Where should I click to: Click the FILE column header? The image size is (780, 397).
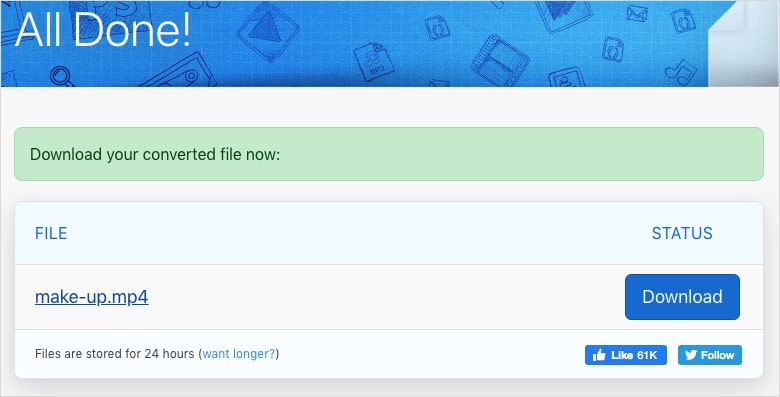[x=51, y=233]
